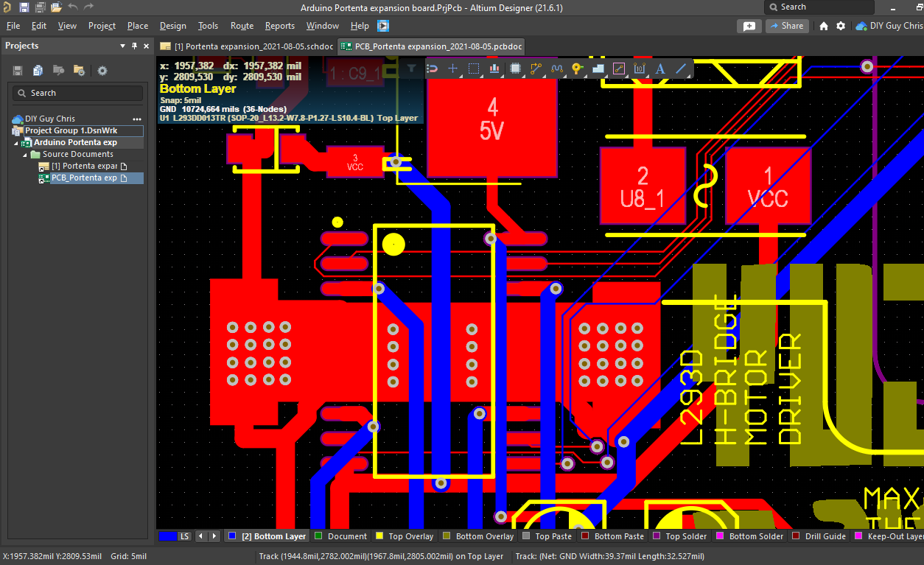
Task: Select the differential pair routing tool
Action: pyautogui.click(x=558, y=68)
